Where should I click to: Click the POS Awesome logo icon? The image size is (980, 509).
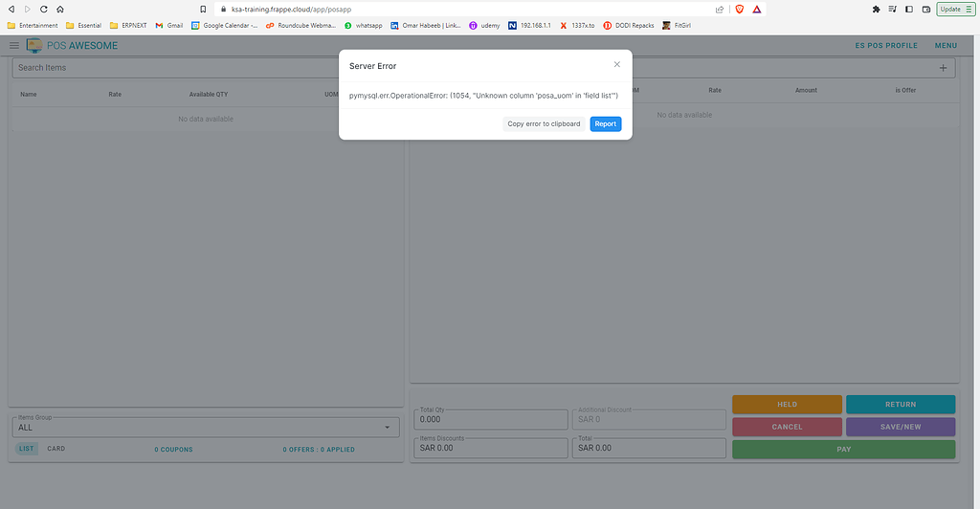34,46
